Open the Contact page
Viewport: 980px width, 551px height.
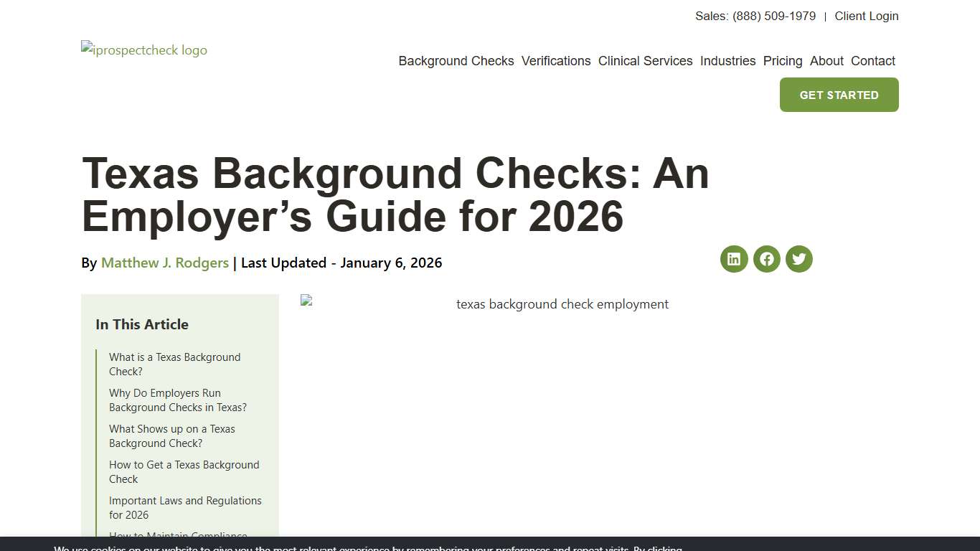pyautogui.click(x=872, y=61)
